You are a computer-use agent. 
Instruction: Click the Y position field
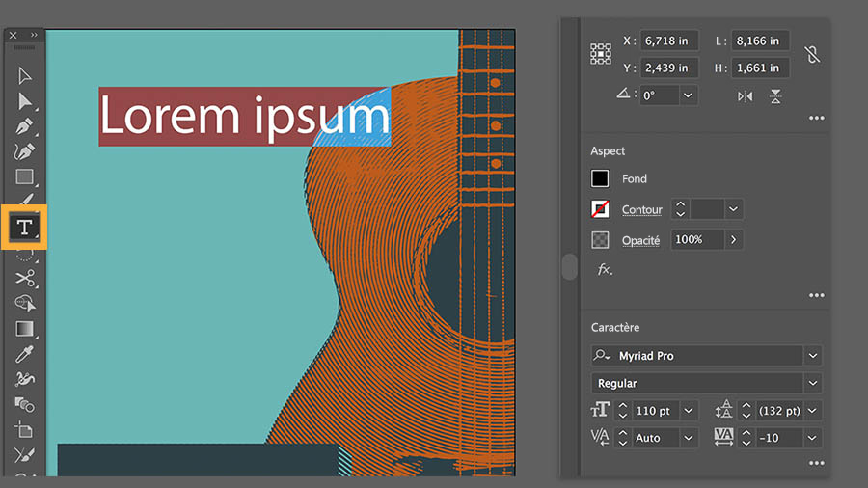[x=668, y=68]
